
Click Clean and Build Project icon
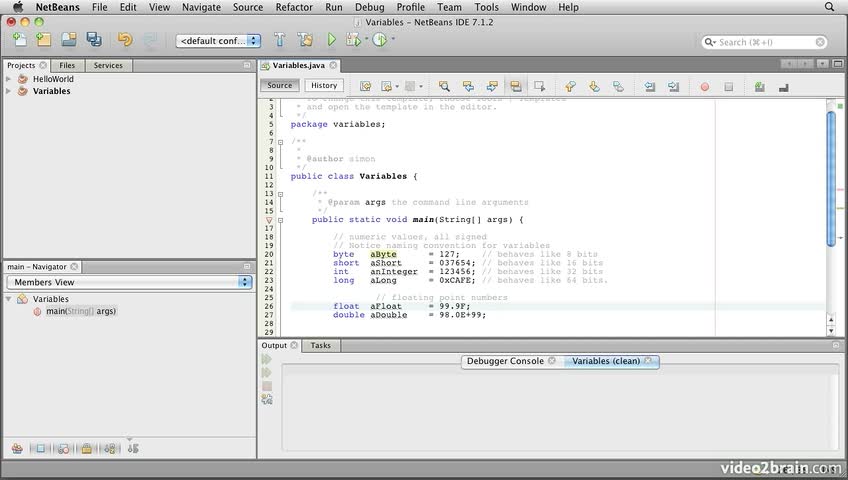pyautogui.click(x=305, y=39)
